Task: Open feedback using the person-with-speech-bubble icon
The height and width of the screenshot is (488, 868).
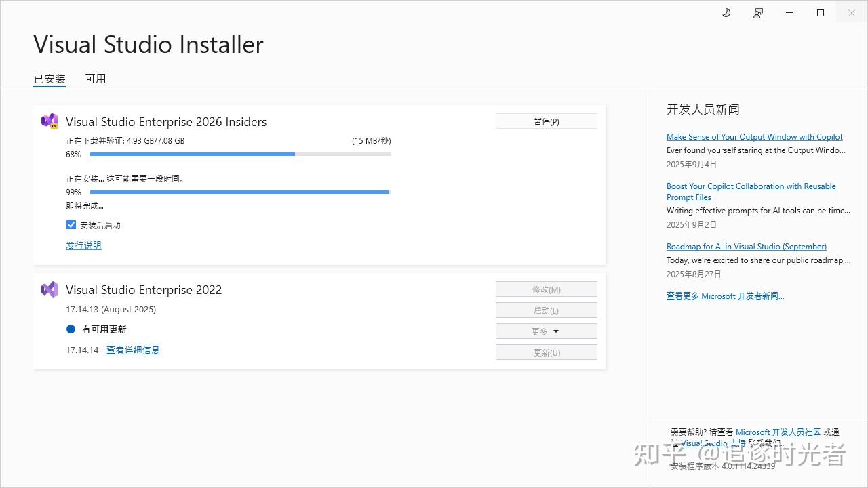Action: tap(757, 12)
